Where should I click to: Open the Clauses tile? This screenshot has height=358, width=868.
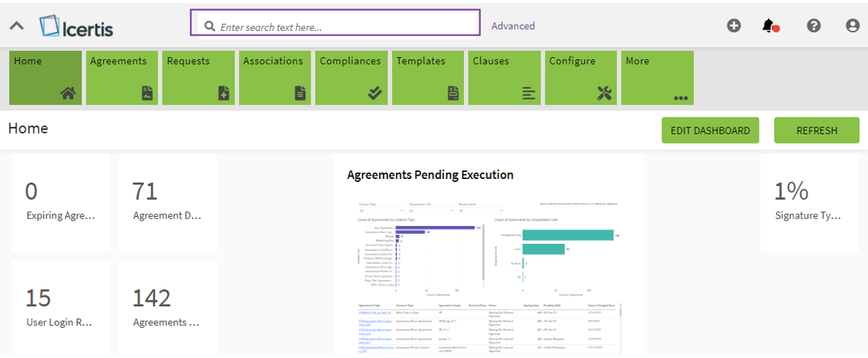coord(504,78)
